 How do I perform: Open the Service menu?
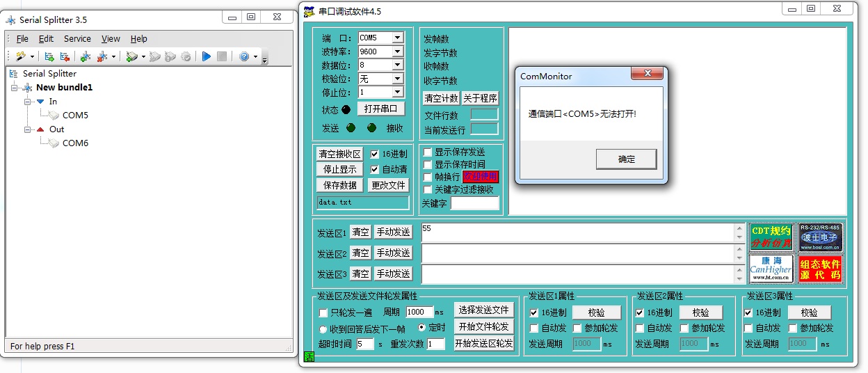click(77, 39)
